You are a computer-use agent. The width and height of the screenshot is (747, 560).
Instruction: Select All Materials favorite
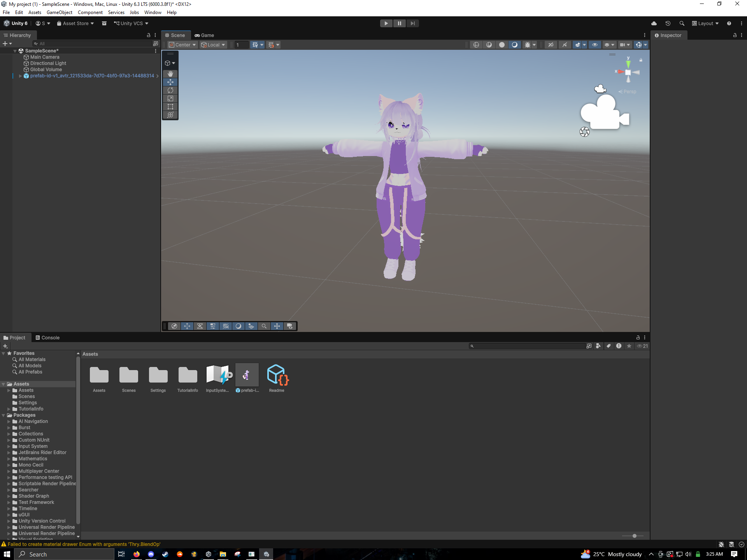pos(32,360)
